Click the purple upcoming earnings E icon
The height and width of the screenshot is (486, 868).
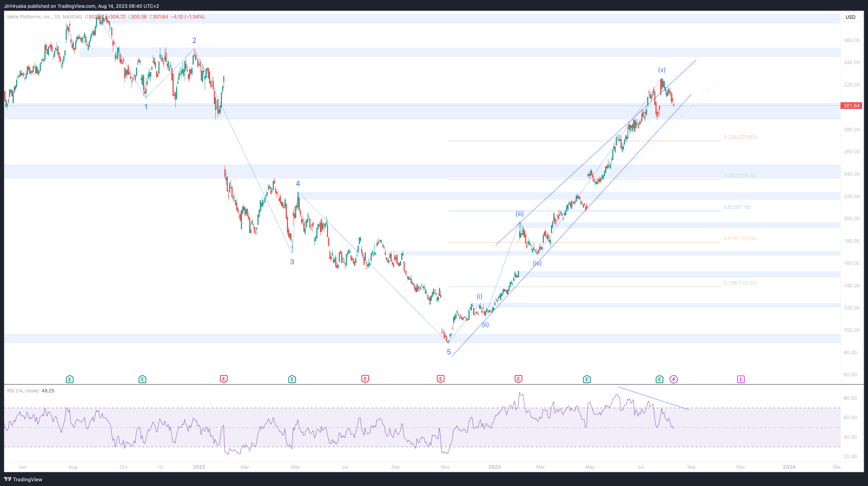click(x=741, y=379)
